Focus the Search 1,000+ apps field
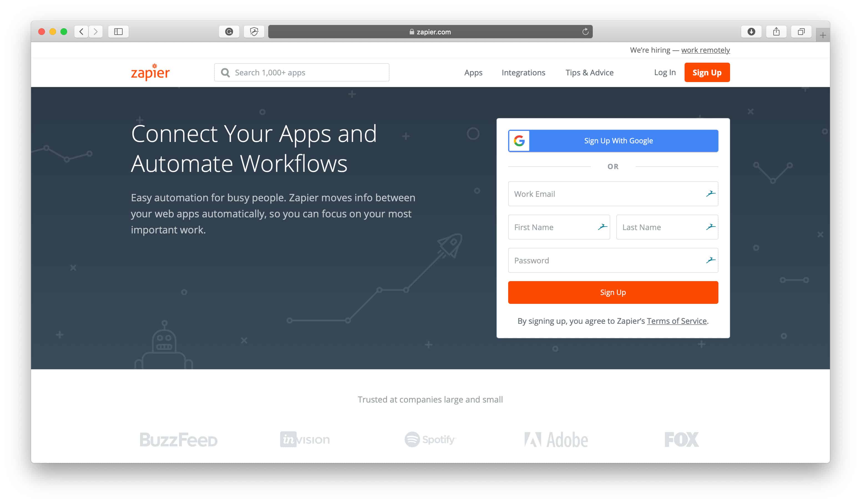This screenshot has height=504, width=861. (301, 72)
